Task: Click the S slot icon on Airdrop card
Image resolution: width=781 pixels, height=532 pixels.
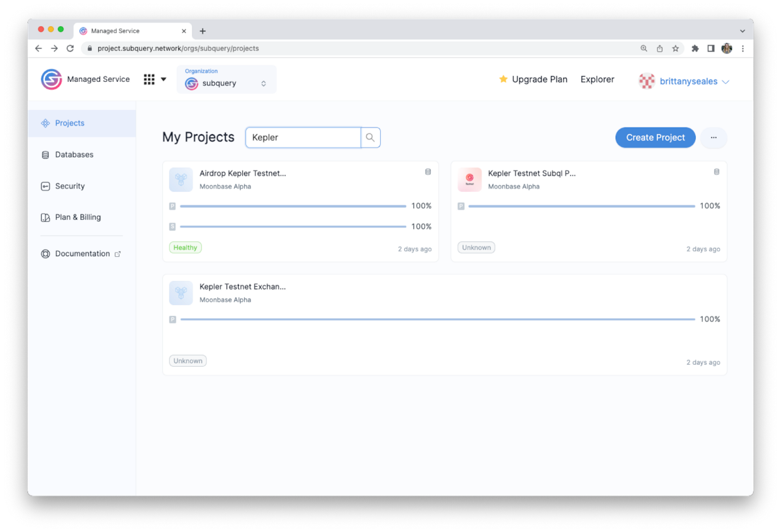Action: (x=172, y=227)
